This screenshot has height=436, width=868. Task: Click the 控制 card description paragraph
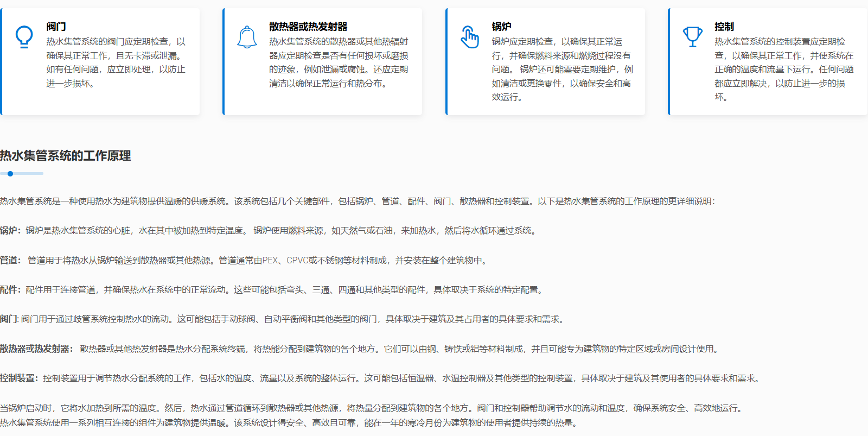[x=784, y=69]
